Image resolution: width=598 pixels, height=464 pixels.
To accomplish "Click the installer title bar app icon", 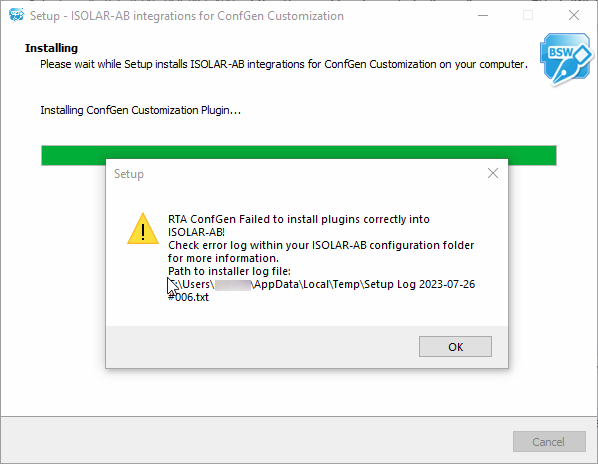I will pyautogui.click(x=16, y=15).
